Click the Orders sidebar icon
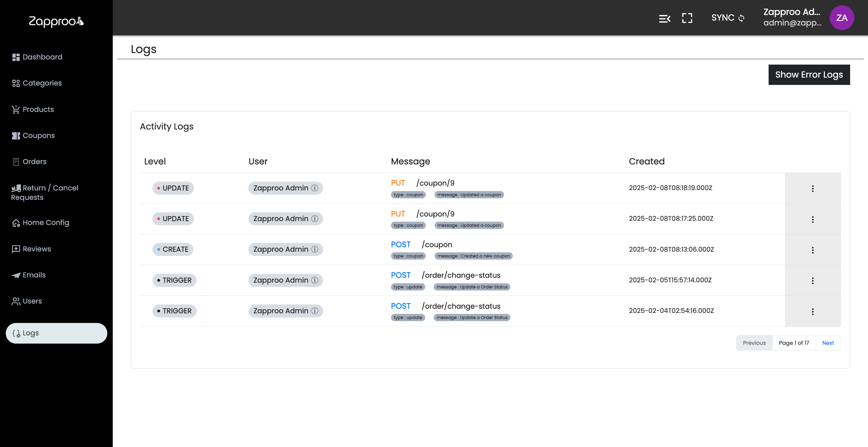868x447 pixels. pyautogui.click(x=16, y=162)
